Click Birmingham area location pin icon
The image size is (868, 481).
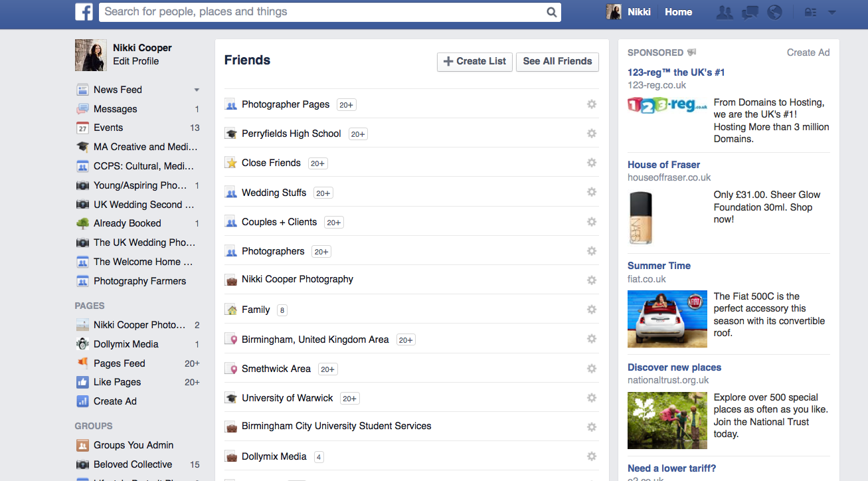click(x=231, y=339)
